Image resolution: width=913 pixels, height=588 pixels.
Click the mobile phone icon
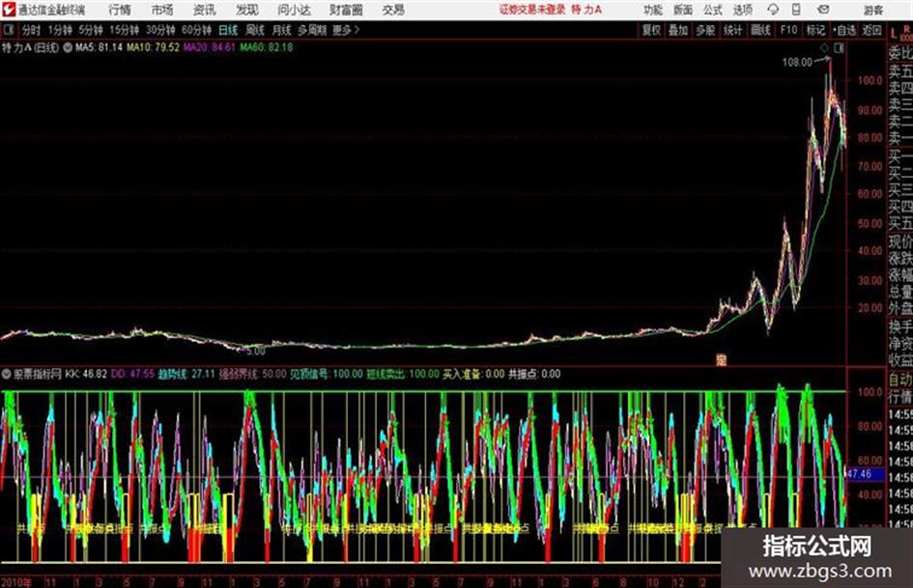pyautogui.click(x=796, y=10)
